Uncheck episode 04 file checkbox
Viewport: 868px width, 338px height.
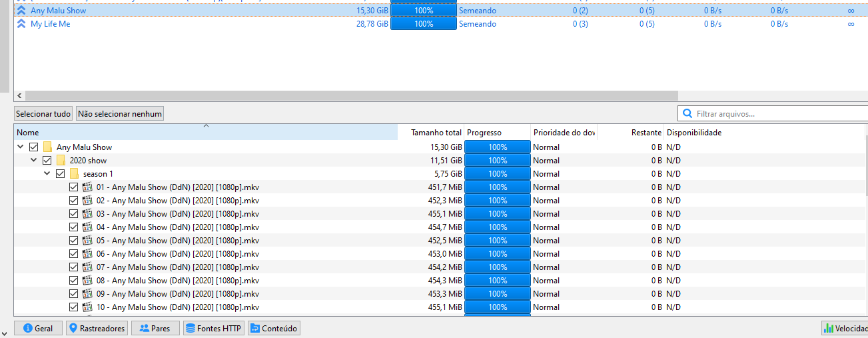click(74, 227)
